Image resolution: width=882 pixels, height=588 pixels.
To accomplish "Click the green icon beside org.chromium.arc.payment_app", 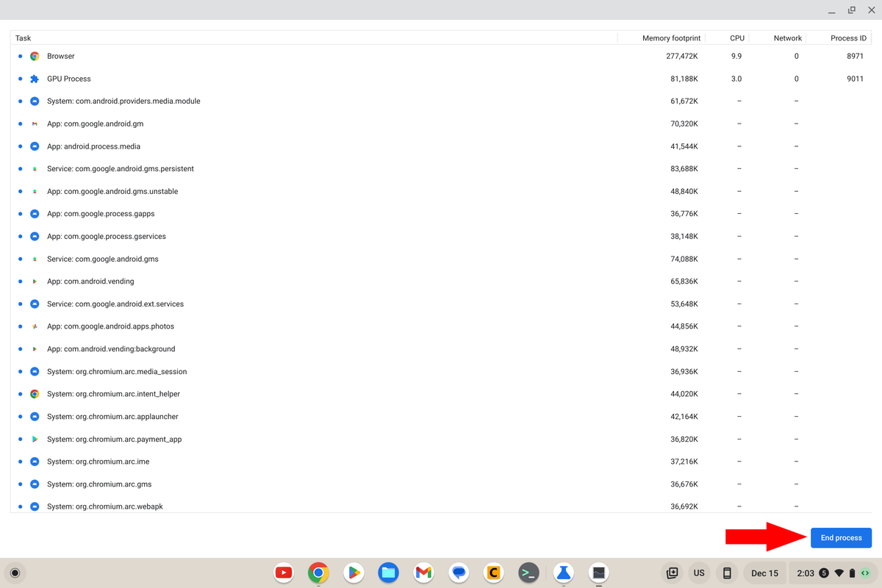I will 35,439.
